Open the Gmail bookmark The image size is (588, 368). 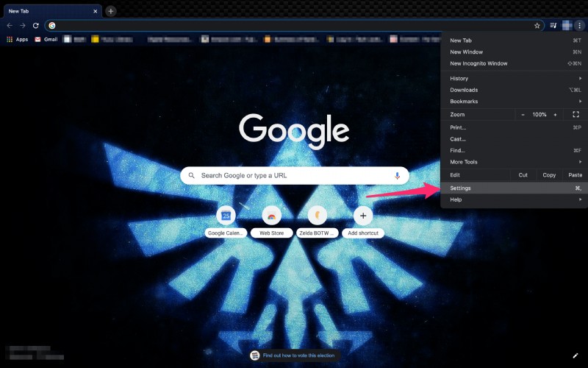click(46, 39)
